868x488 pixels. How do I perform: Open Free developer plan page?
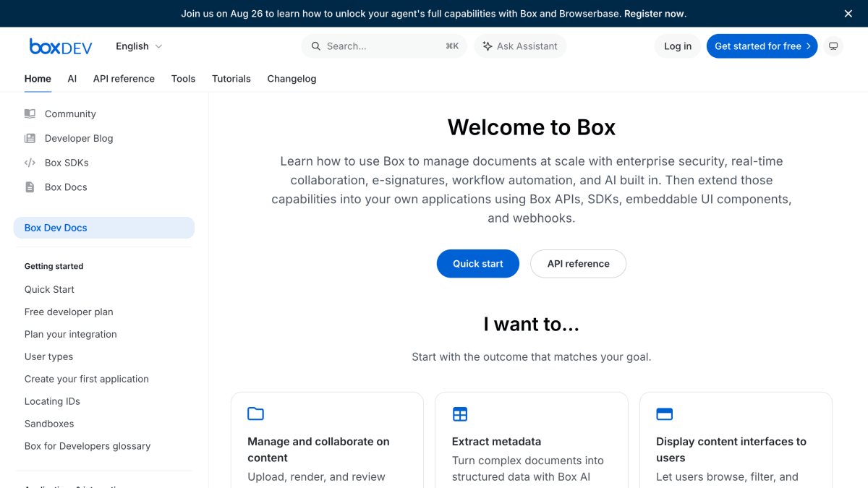(x=69, y=312)
